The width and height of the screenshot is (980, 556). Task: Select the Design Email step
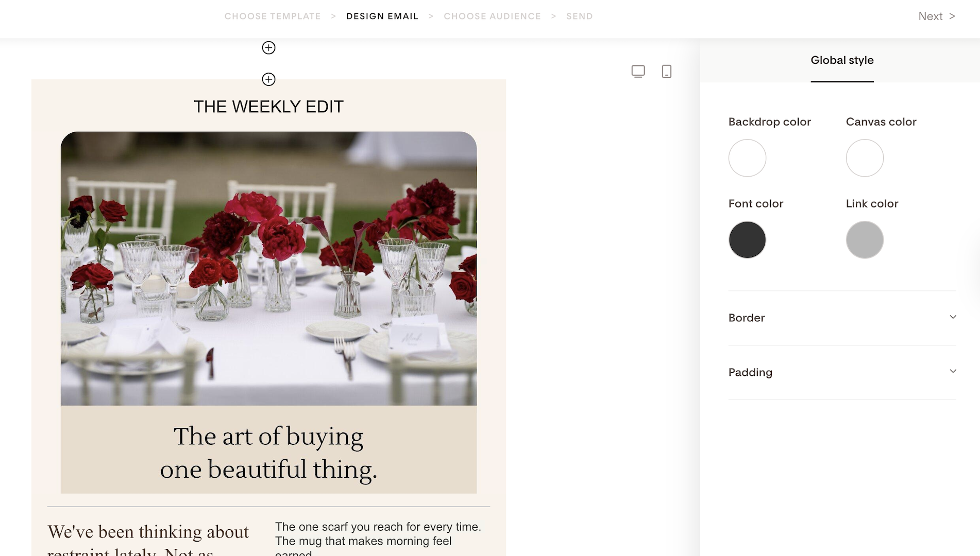coord(382,16)
